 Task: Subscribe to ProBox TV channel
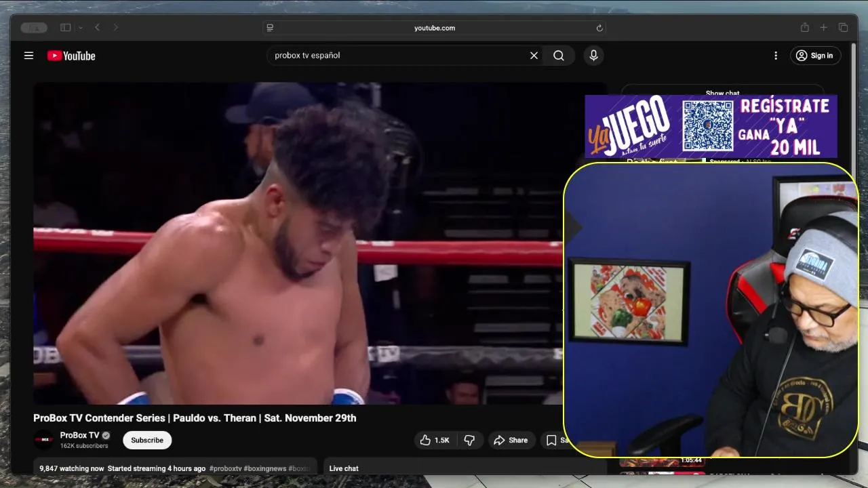pyautogui.click(x=147, y=440)
